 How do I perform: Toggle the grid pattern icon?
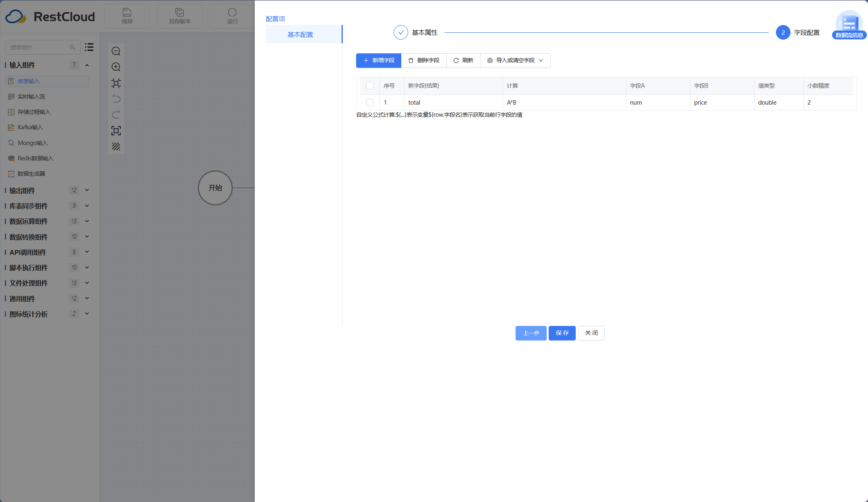[x=116, y=147]
